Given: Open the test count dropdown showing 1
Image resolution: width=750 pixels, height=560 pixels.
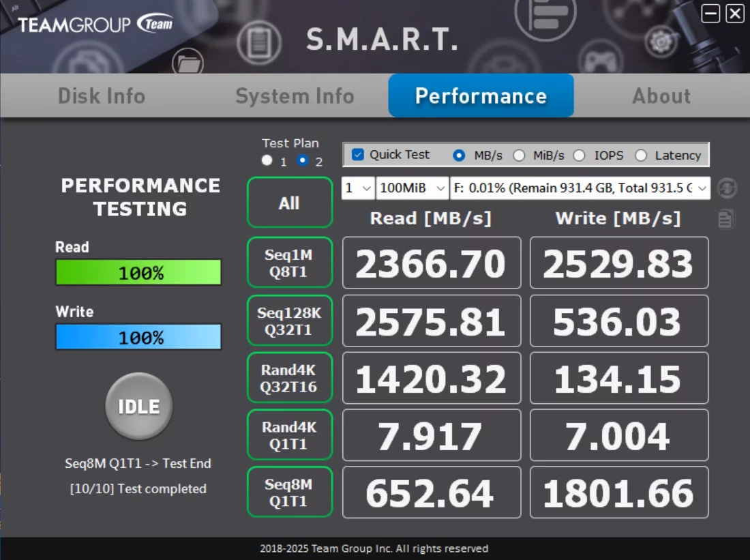Looking at the screenshot, I should pos(358,188).
